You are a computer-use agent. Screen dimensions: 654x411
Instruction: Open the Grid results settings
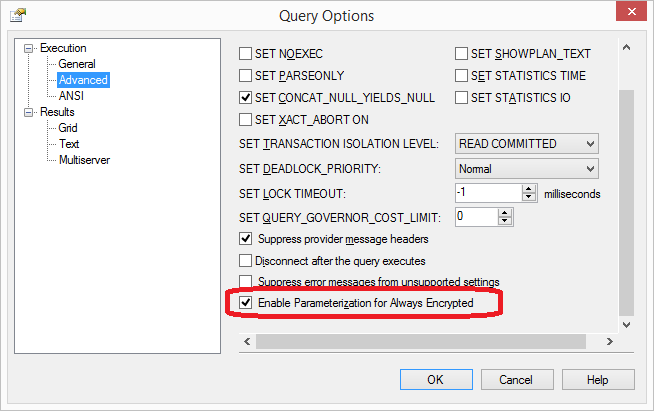click(x=68, y=128)
